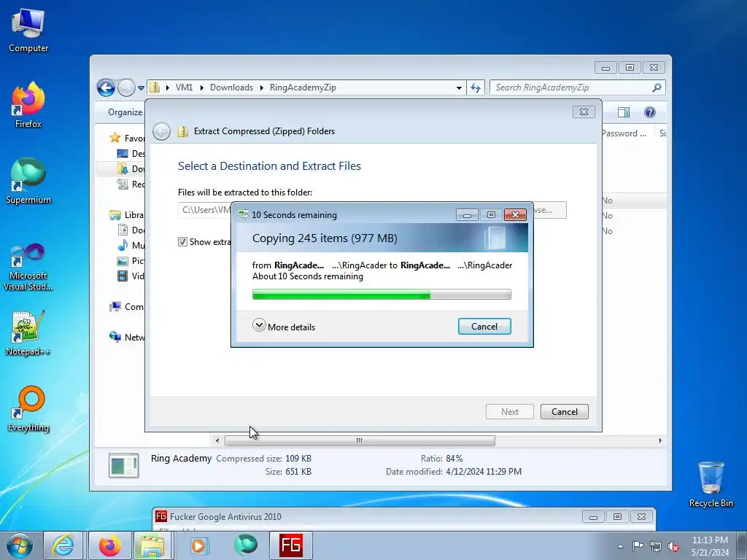
Task: Select the VM1 breadcrumb in address bar
Action: pyautogui.click(x=185, y=87)
